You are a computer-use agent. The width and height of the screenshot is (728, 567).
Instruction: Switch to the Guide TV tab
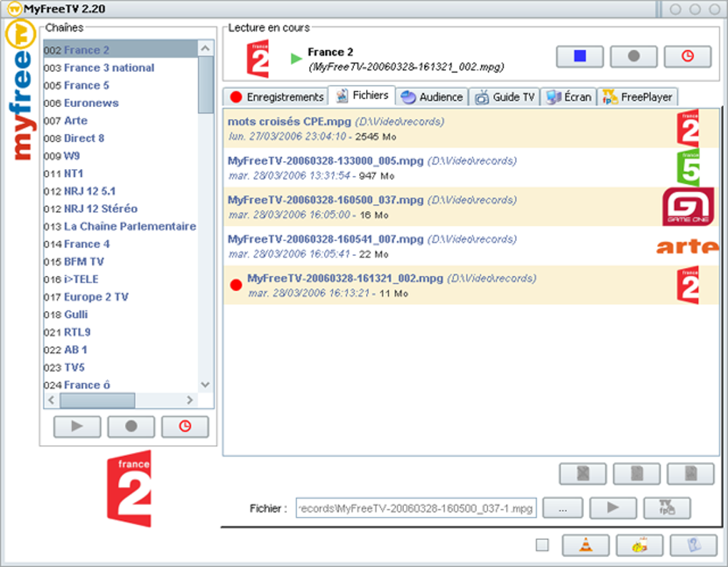(x=504, y=97)
